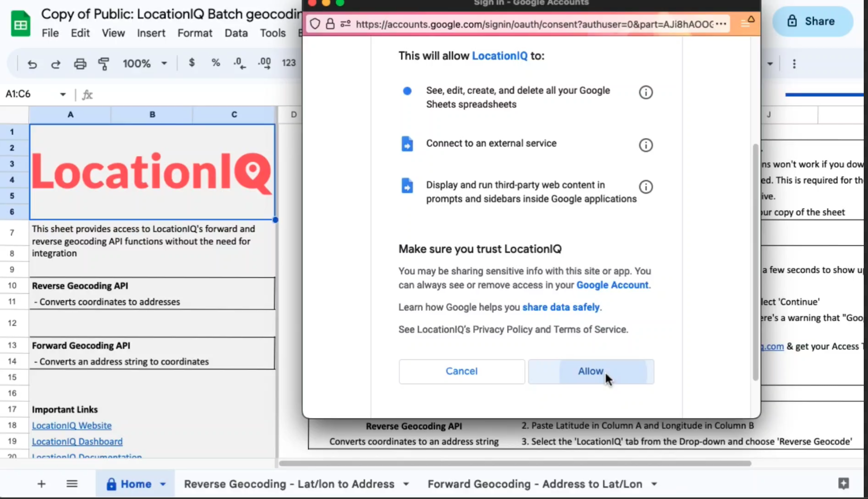Open the LocationIQ link in dialog
868x499 pixels.
coord(500,56)
